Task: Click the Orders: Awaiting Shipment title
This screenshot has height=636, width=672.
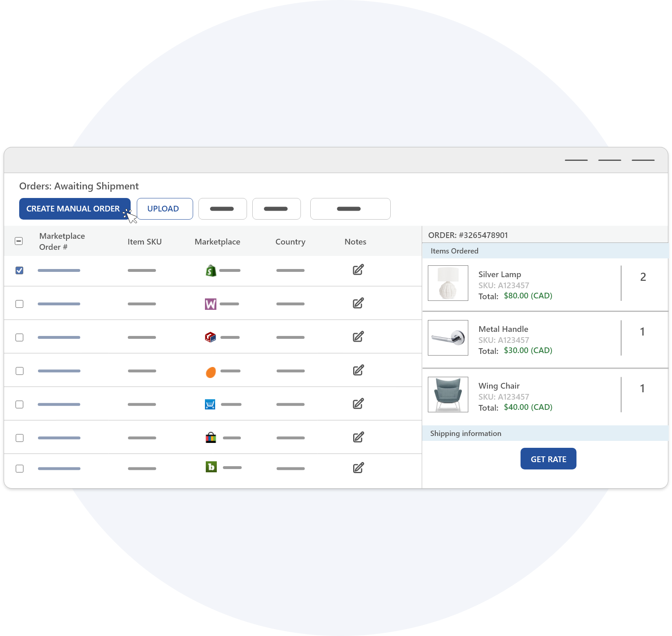Action: tap(79, 186)
